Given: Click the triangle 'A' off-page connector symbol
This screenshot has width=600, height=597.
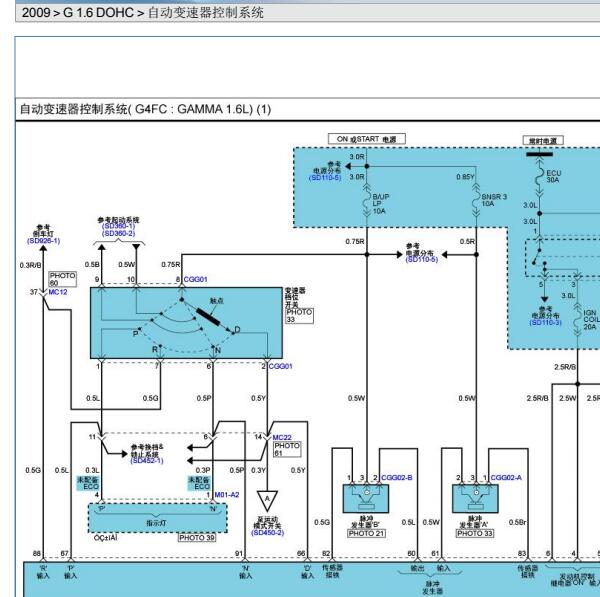Looking at the screenshot, I should tap(267, 501).
